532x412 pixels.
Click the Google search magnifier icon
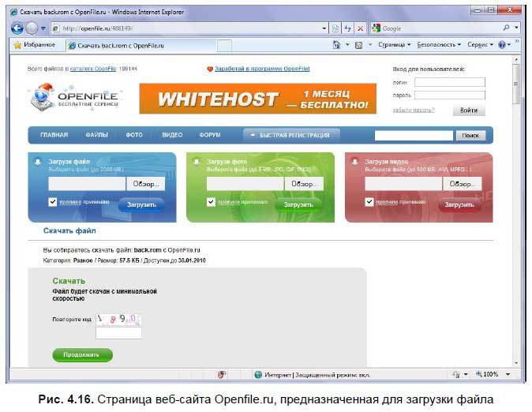(506, 28)
